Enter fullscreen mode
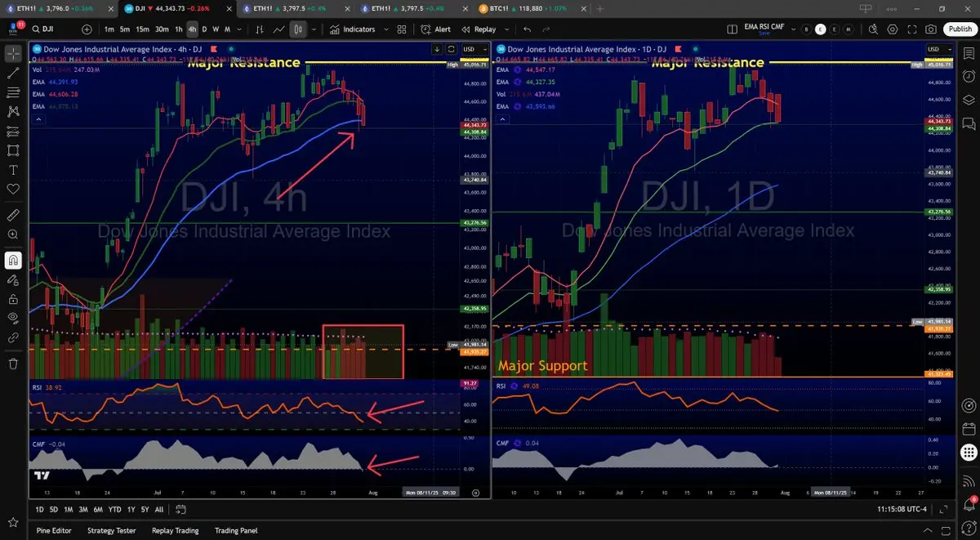The height and width of the screenshot is (540, 980). pos(911,29)
